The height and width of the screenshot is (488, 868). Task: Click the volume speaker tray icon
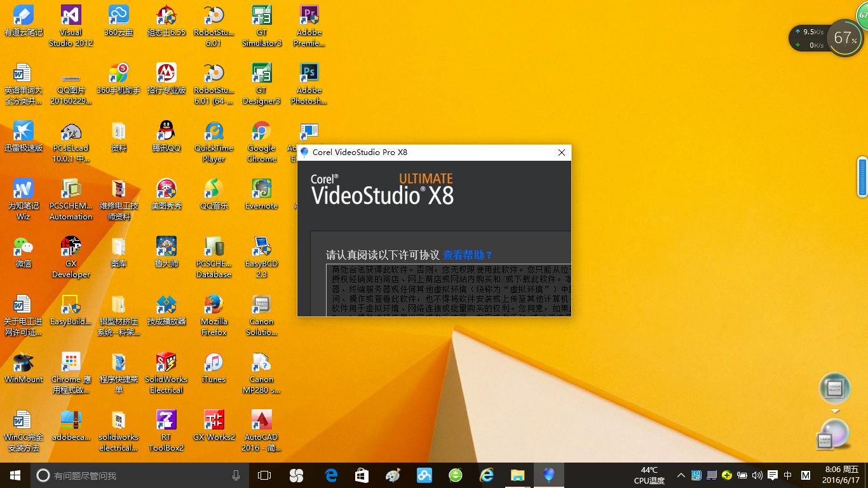757,475
